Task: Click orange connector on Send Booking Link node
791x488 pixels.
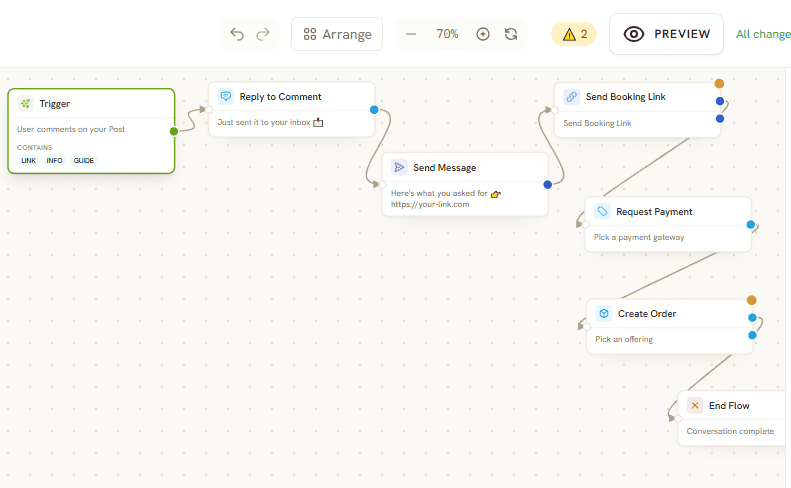Action: (719, 83)
